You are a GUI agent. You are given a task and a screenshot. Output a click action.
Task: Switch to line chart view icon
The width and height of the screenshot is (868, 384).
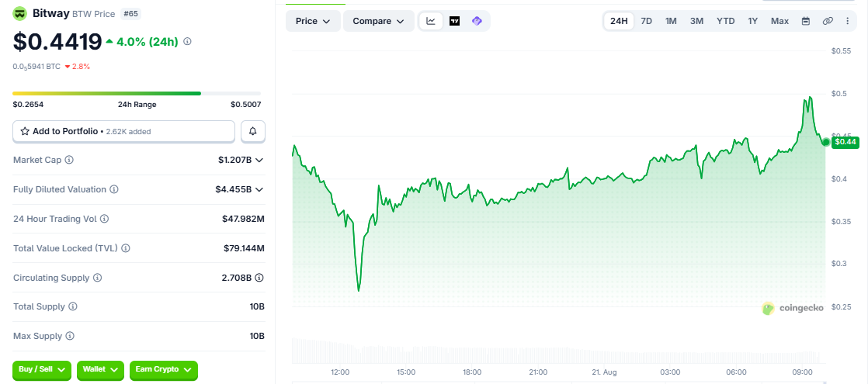(431, 21)
